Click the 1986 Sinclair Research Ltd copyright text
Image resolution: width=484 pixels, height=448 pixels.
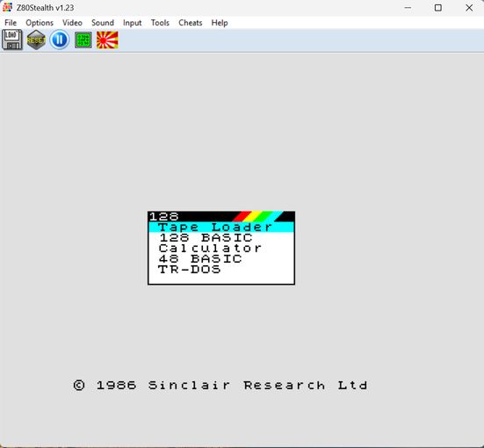[220, 386]
